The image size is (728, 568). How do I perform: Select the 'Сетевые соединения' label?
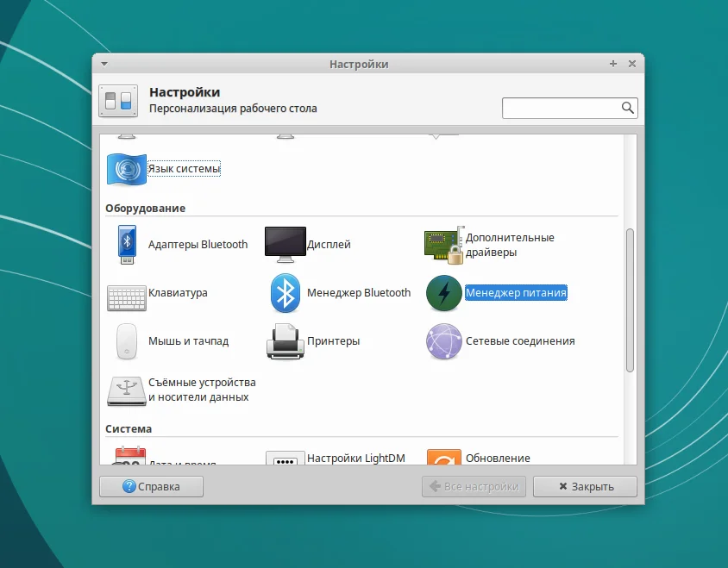click(x=520, y=341)
